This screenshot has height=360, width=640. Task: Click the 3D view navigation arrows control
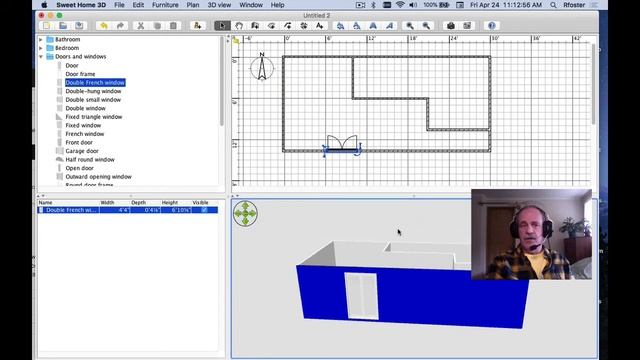[245, 213]
